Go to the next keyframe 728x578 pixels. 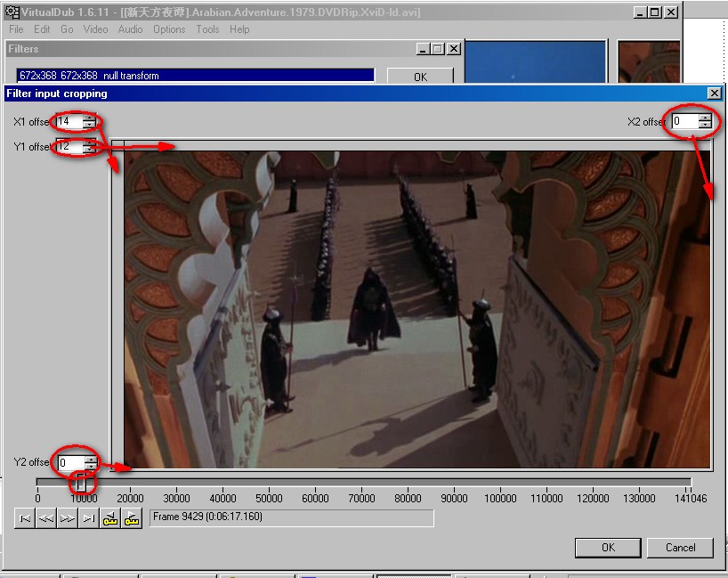132,518
